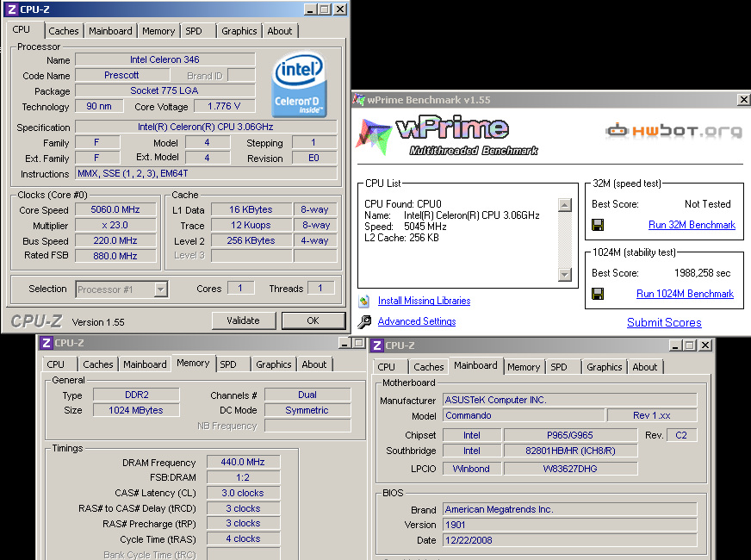
Task: Click the CPU-Z title icon in Memory window
Action: (46, 343)
